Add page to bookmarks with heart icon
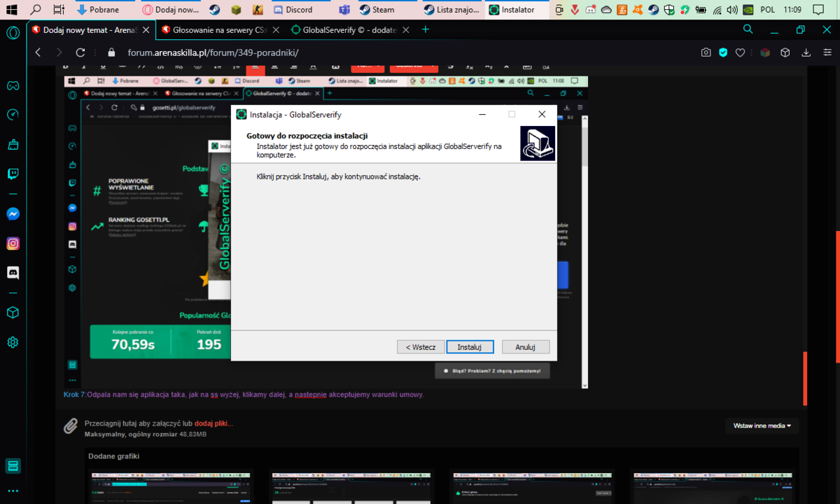 740,52
